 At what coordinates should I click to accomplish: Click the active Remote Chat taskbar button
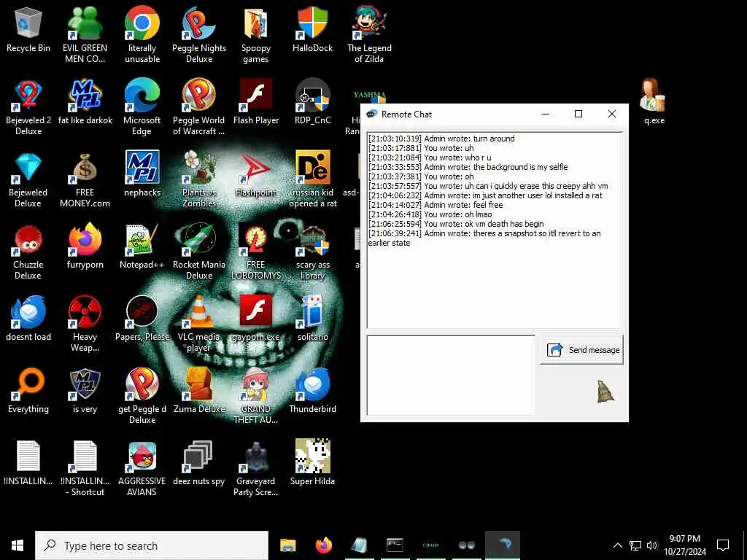point(503,545)
